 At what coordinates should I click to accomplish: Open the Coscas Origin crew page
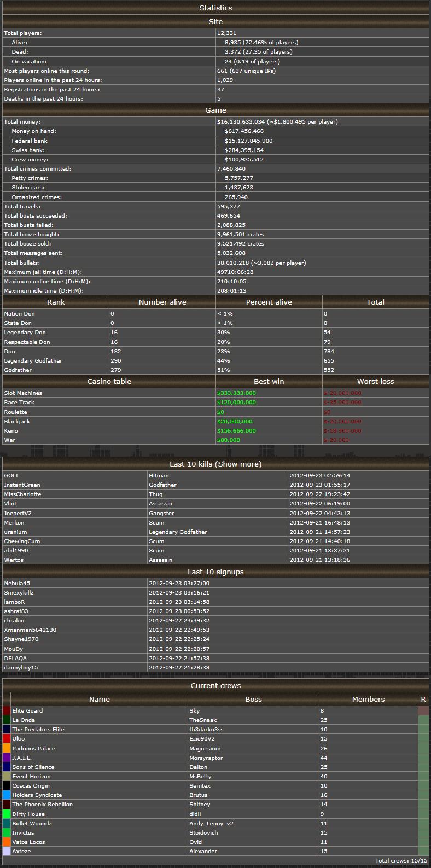tap(31, 786)
